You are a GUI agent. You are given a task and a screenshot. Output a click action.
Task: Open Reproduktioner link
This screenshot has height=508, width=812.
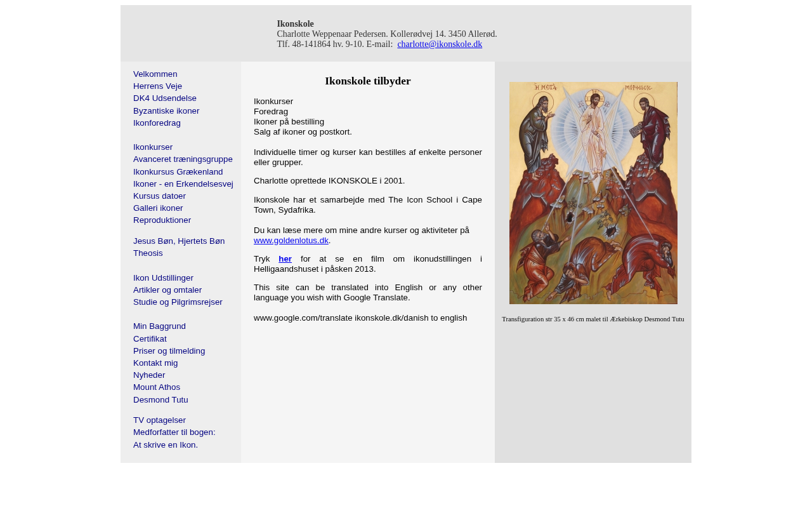click(x=162, y=220)
